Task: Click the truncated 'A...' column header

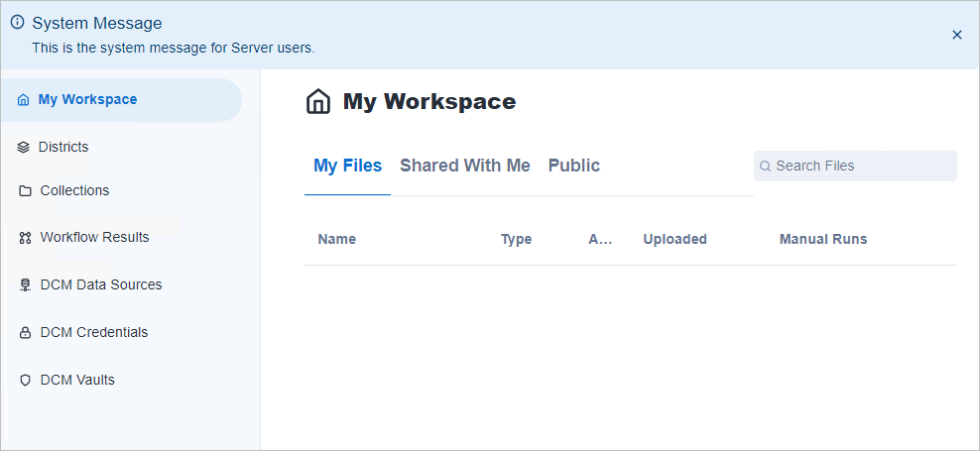Action: pyautogui.click(x=600, y=239)
